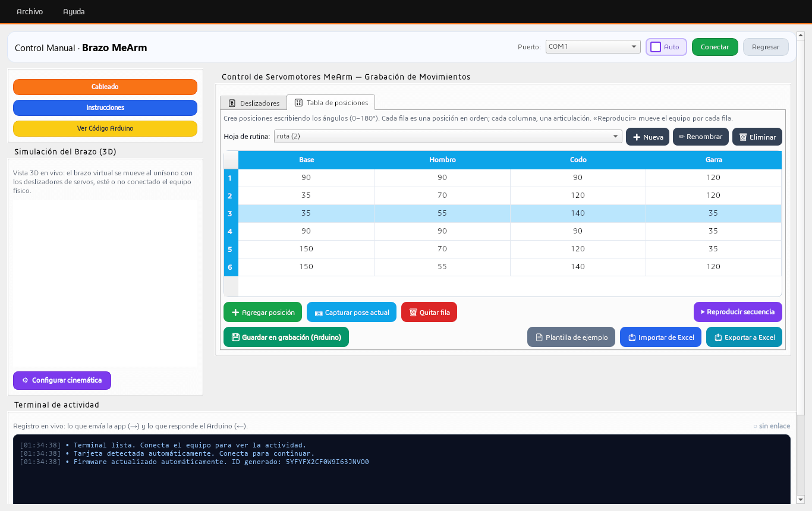The width and height of the screenshot is (812, 511).
Task: Click the Base cell in row 1
Action: 306,178
